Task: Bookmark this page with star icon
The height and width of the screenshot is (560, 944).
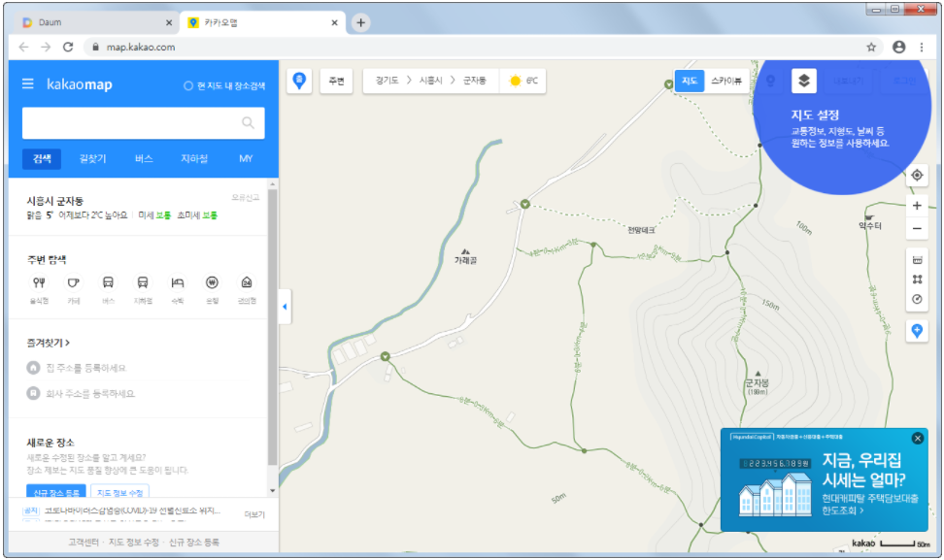Action: tap(870, 47)
